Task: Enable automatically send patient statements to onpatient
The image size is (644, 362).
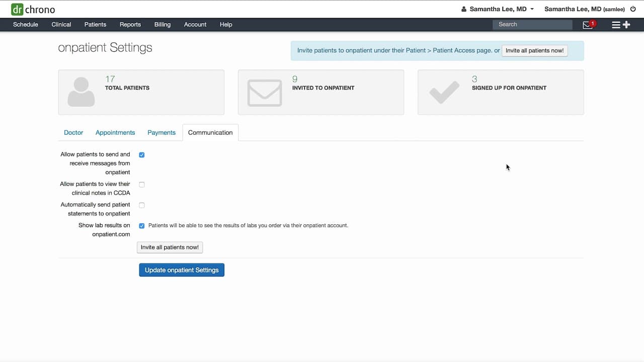Action: pos(142,205)
